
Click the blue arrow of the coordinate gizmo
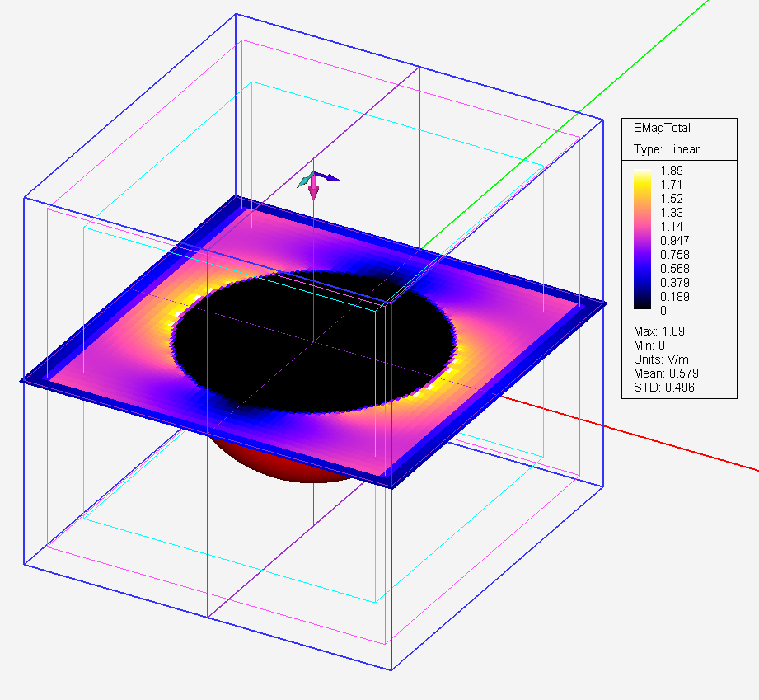pyautogui.click(x=331, y=177)
